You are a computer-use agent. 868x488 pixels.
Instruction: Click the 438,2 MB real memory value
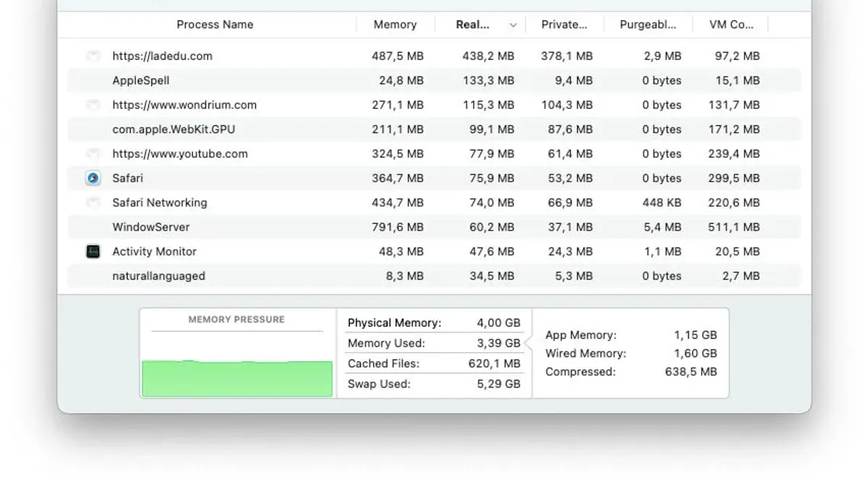click(488, 56)
